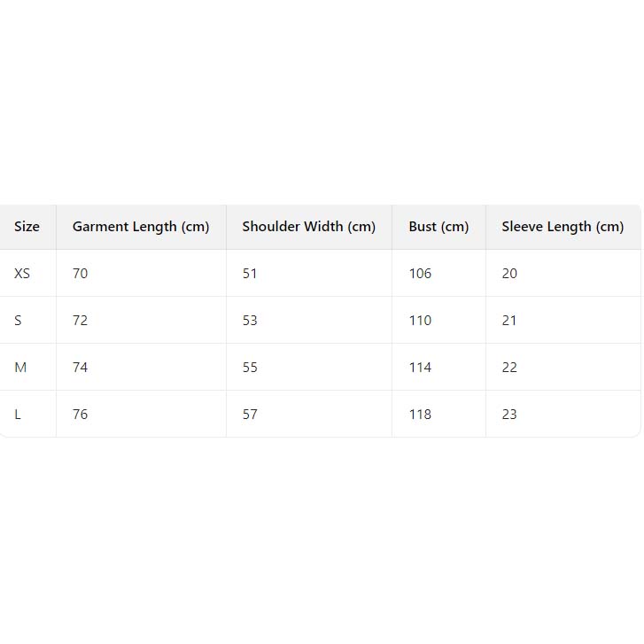Click bust value 106
Viewport: 644px width, 644px height.
(420, 274)
